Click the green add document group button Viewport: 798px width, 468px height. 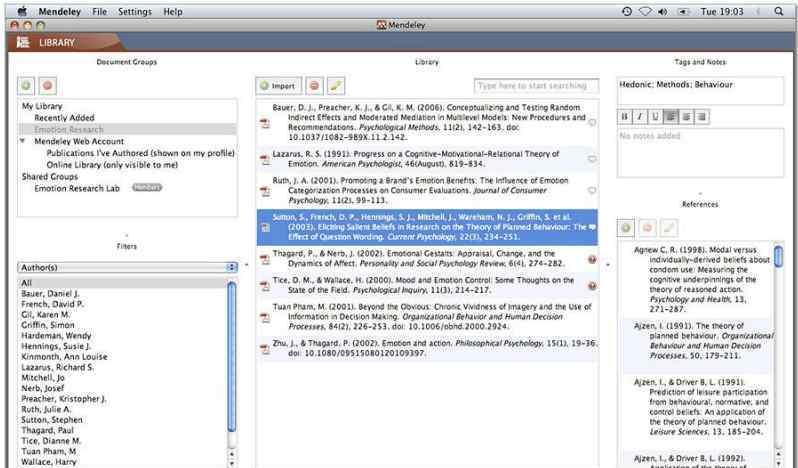26,85
